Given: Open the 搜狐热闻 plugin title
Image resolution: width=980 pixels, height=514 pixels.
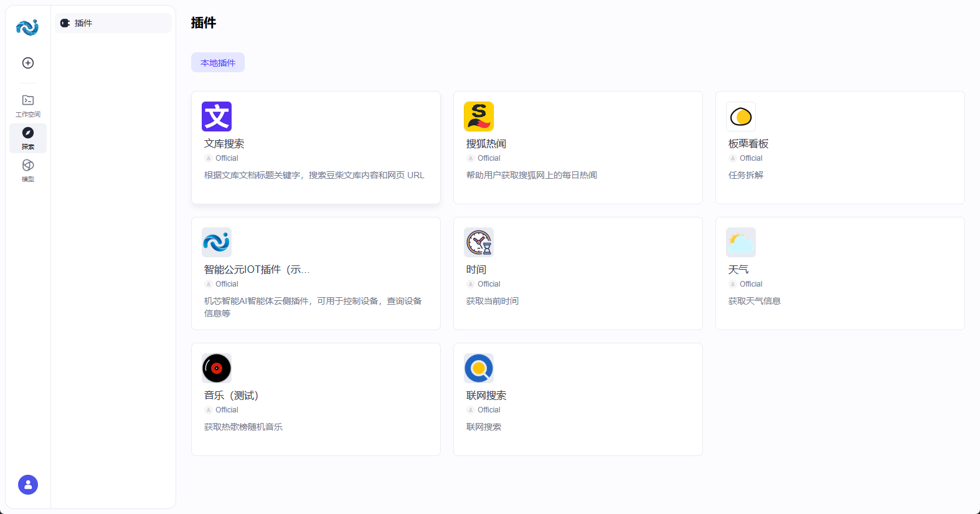Looking at the screenshot, I should 486,144.
